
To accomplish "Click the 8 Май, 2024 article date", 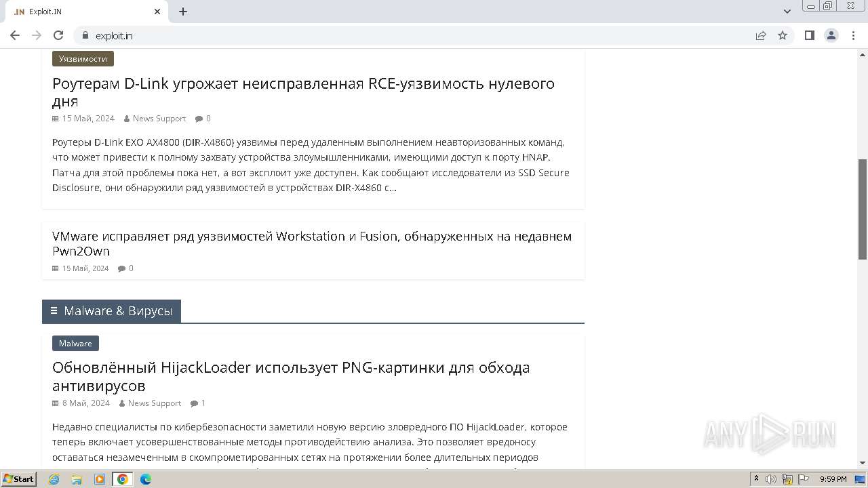I will coord(86,403).
